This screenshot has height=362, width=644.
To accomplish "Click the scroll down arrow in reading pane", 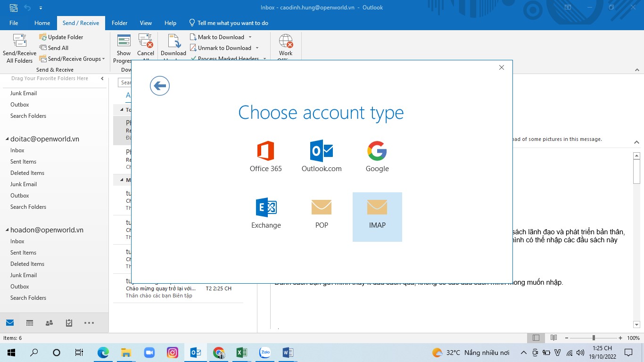I will pos(636,324).
